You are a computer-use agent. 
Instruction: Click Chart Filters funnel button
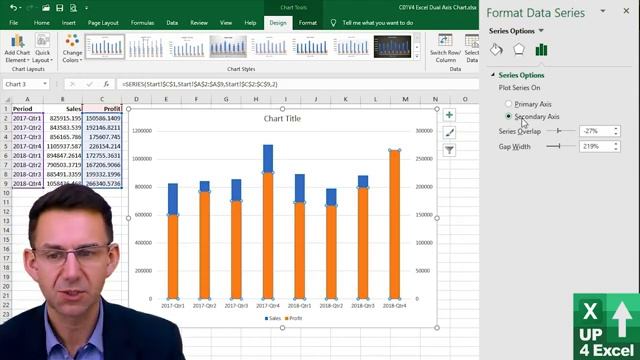click(449, 150)
